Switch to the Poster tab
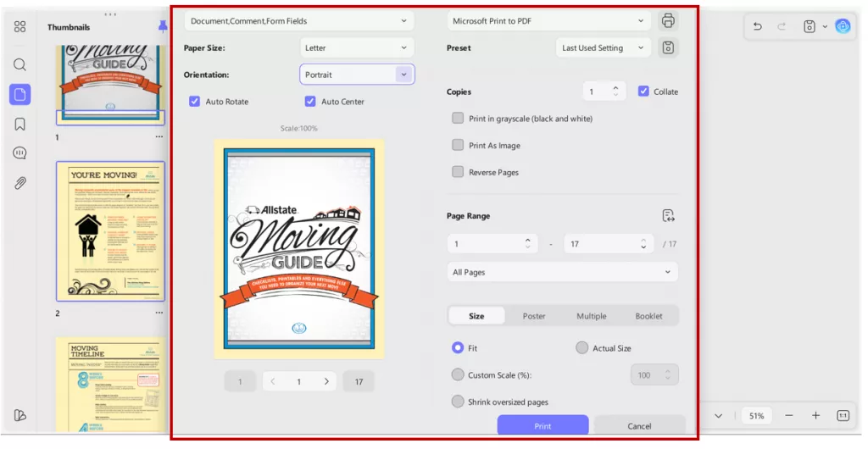The image size is (868, 449). coord(534,316)
